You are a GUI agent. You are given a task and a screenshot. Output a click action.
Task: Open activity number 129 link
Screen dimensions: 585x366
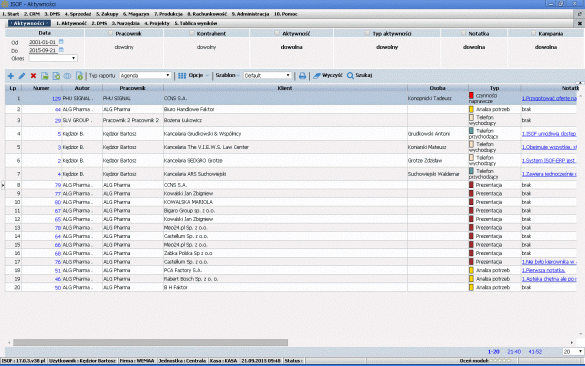pos(56,98)
